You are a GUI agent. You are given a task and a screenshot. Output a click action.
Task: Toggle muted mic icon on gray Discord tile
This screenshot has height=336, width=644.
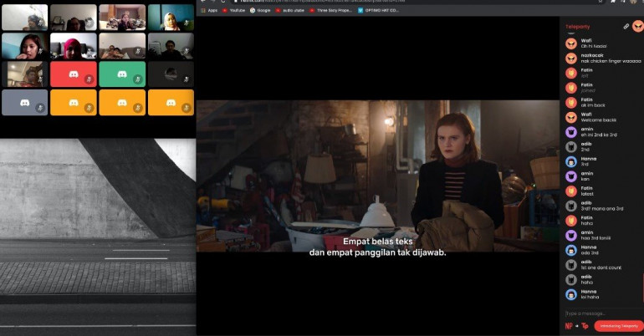pyautogui.click(x=40, y=108)
